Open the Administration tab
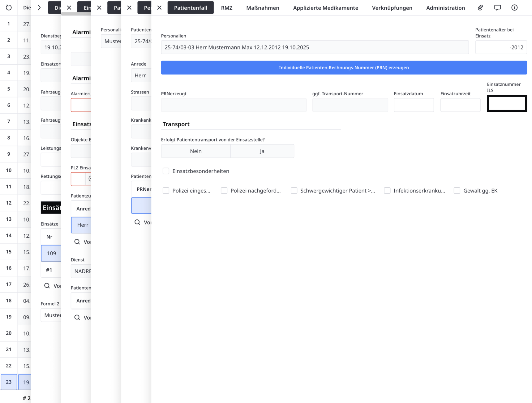Image resolution: width=532 pixels, height=403 pixels. (445, 8)
